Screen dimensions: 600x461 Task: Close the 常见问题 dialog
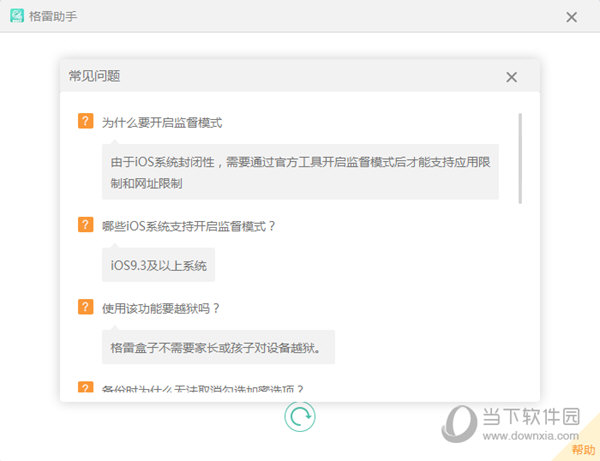(x=511, y=77)
